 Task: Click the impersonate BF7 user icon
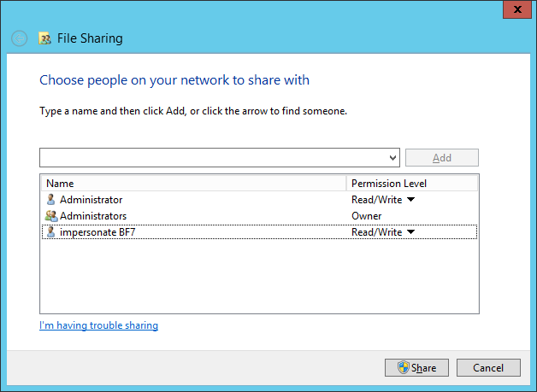point(51,232)
